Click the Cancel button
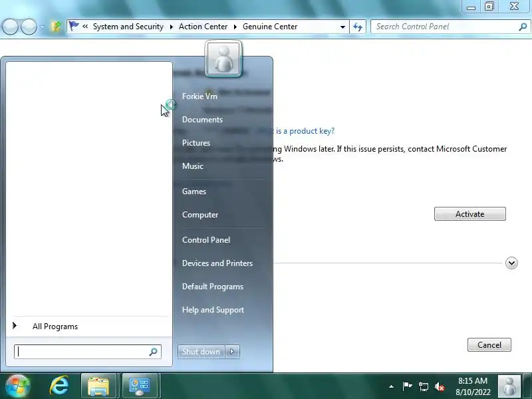Image resolution: width=532 pixels, height=399 pixels. point(489,345)
